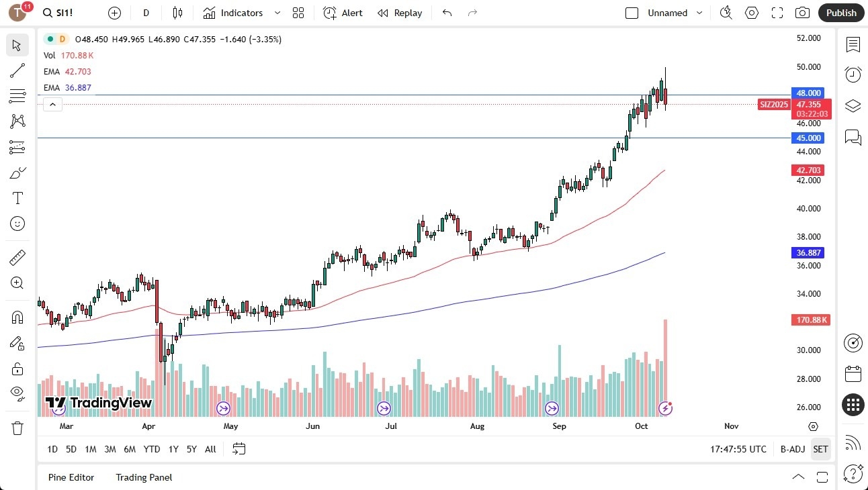Select the Trend Line drawing tool
The width and height of the screenshot is (868, 490).
[17, 70]
